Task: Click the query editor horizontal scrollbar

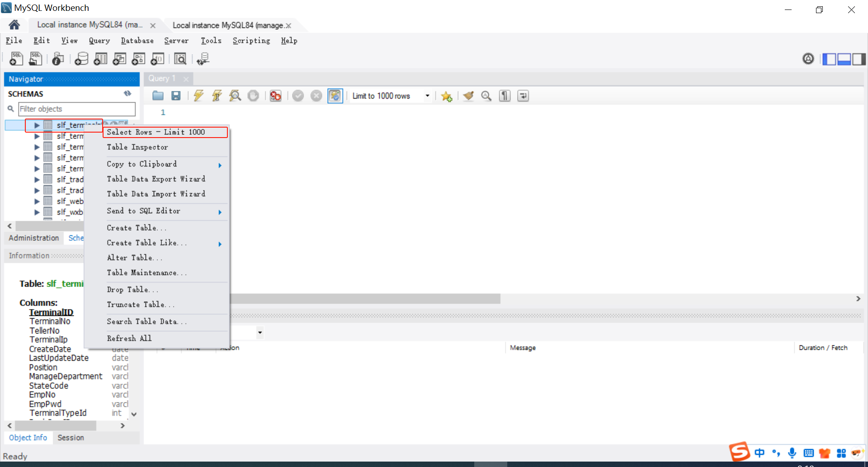Action: [x=365, y=299]
